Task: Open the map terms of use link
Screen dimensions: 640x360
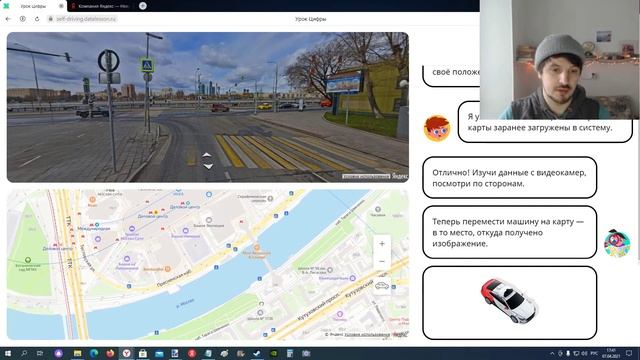Action: 367,335
